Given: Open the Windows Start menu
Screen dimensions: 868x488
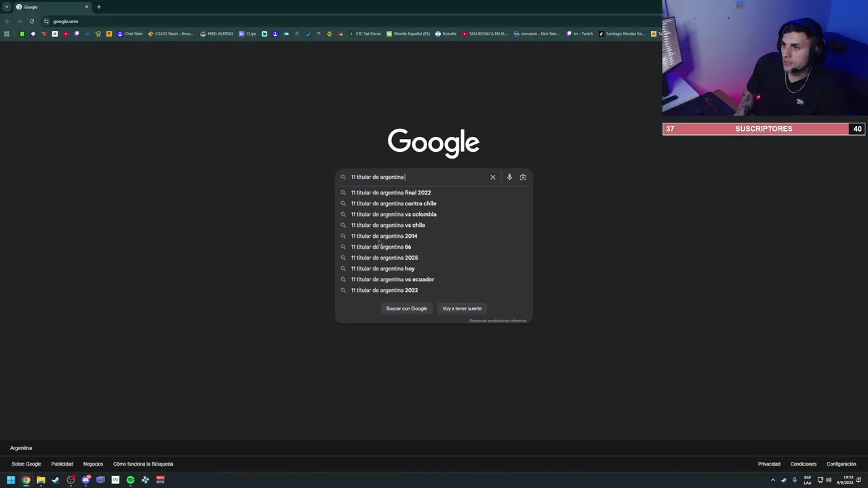Looking at the screenshot, I should click(11, 480).
